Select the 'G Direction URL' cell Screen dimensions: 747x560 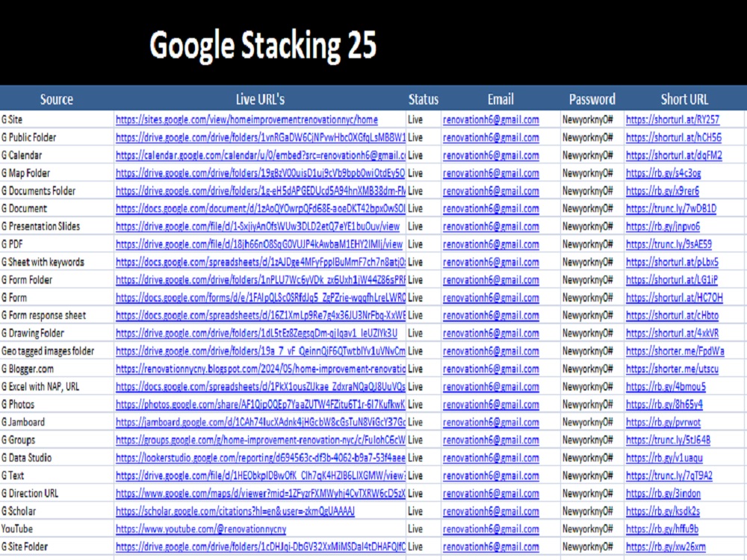click(57, 494)
